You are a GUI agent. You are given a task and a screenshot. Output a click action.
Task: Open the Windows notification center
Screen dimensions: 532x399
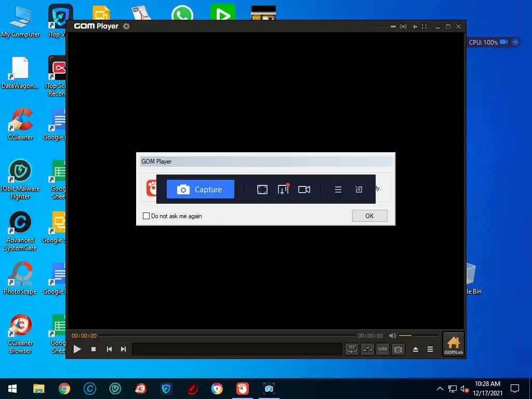515,389
